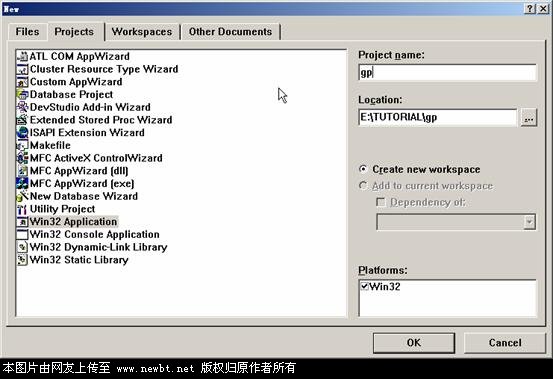Click the Extended Stored Proc Wizard icon
Image resolution: width=553 pixels, height=379 pixels.
pyautogui.click(x=22, y=120)
